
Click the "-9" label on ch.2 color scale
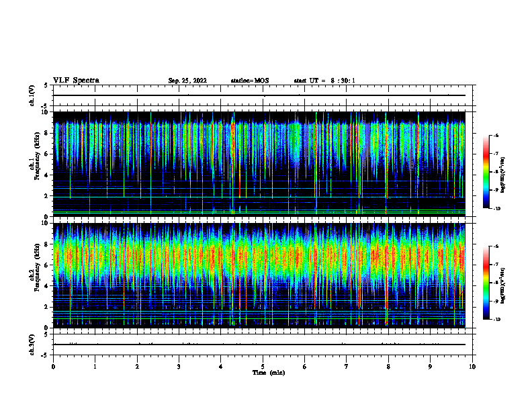tap(496, 301)
